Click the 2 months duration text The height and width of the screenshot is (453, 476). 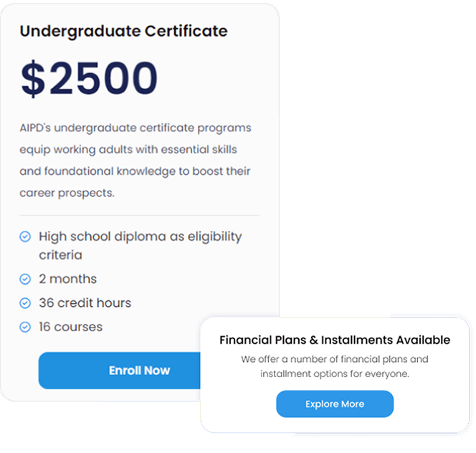tap(67, 279)
